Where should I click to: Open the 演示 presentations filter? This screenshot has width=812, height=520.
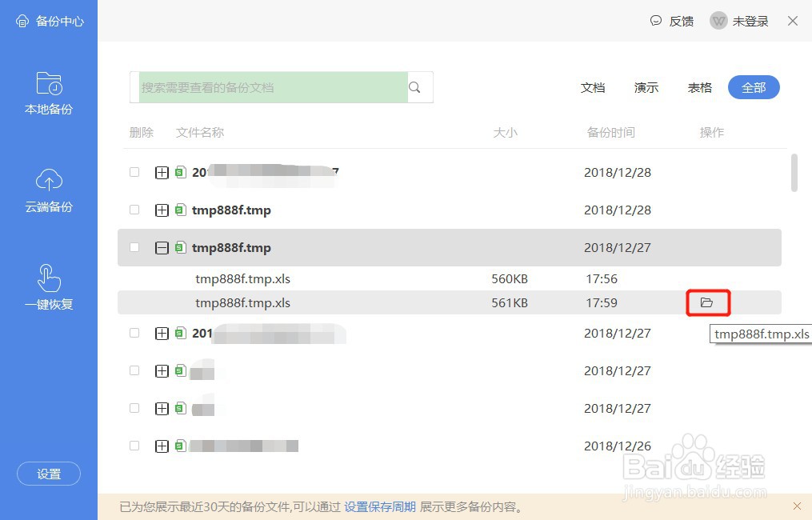(x=646, y=87)
